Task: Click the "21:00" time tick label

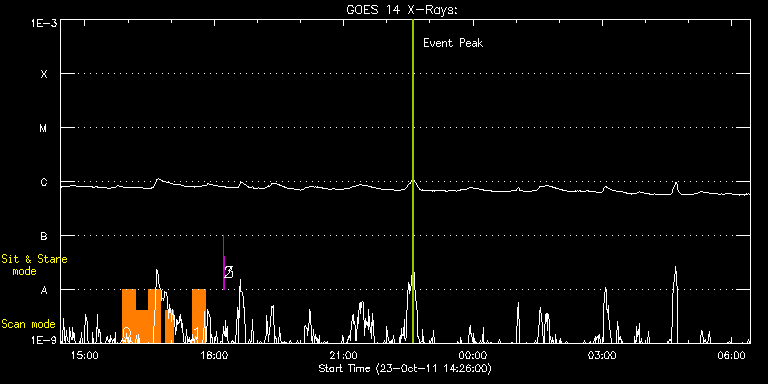Action: click(344, 357)
